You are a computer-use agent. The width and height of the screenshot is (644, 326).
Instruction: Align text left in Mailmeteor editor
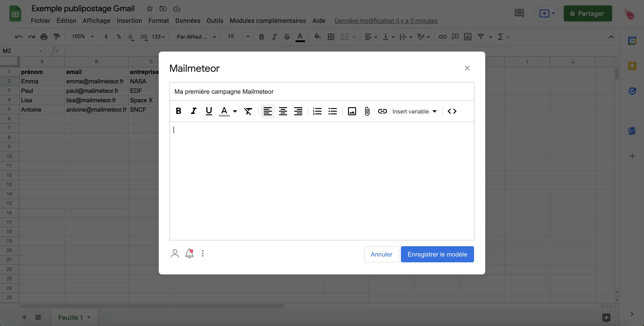pyautogui.click(x=268, y=111)
